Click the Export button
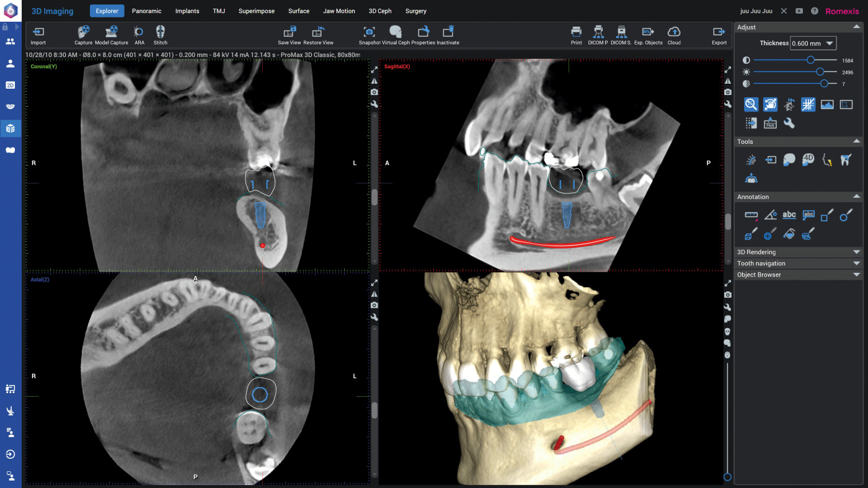The image size is (868, 488). click(x=719, y=35)
